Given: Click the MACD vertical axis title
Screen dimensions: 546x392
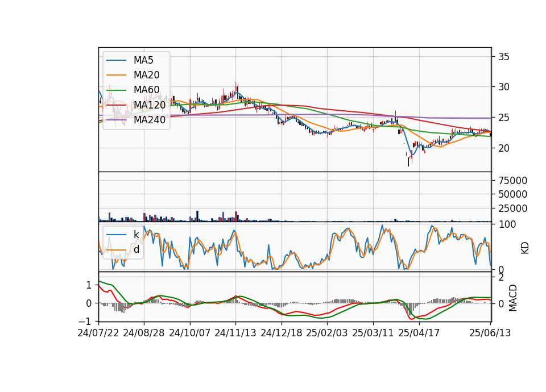Looking at the screenshot, I should pos(513,298).
